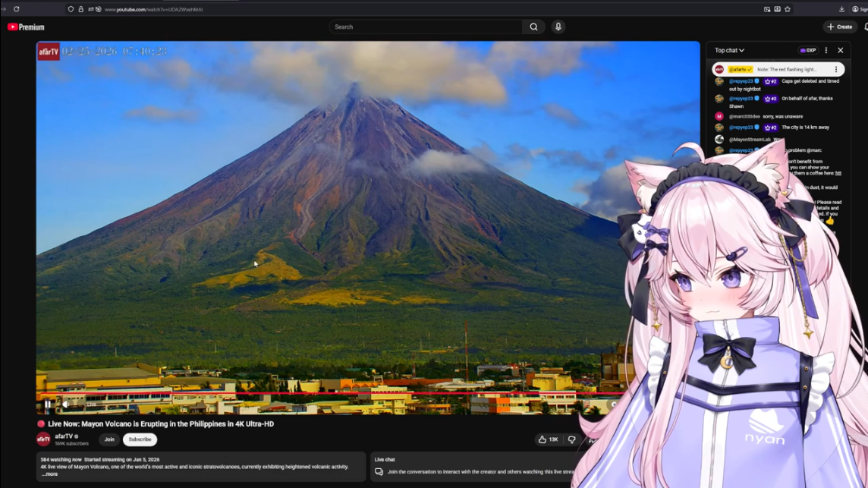Click the blocked autoplay icon in the address bar
The width and height of the screenshot is (868, 488).
pyautogui.click(x=99, y=9)
